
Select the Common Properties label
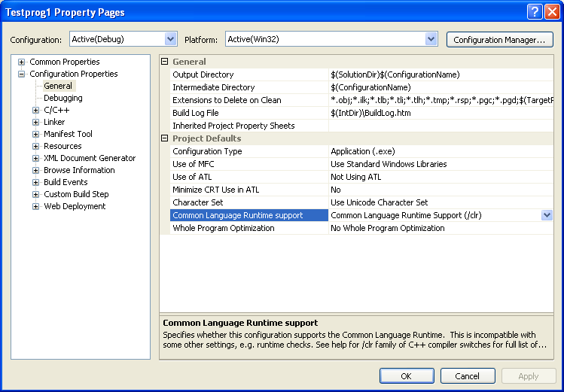click(65, 62)
